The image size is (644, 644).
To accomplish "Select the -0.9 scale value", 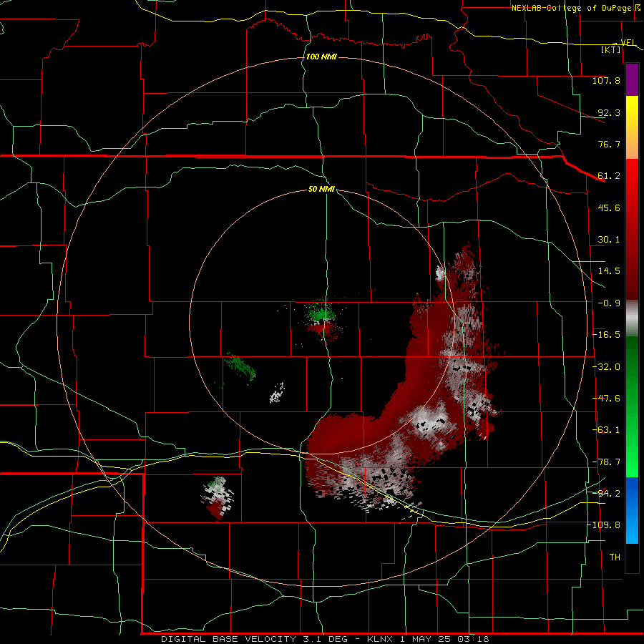I will 609,303.
